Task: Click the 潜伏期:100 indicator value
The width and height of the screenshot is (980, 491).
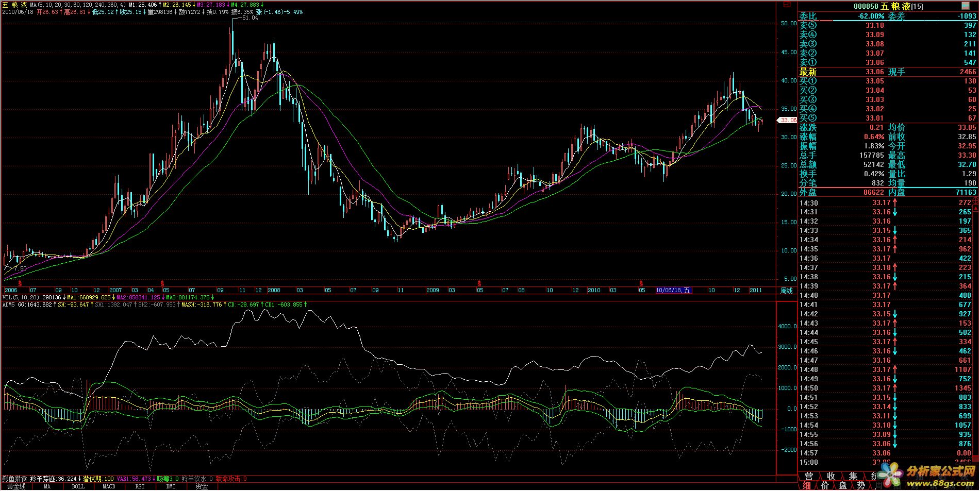Action: (98, 479)
